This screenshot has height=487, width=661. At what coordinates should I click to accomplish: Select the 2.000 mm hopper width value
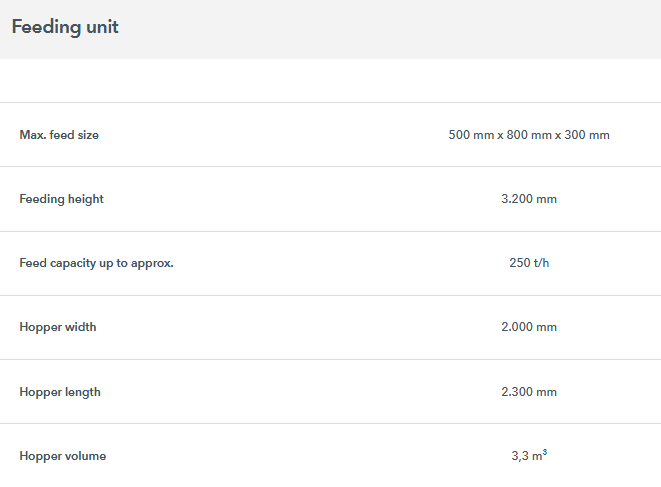[528, 327]
